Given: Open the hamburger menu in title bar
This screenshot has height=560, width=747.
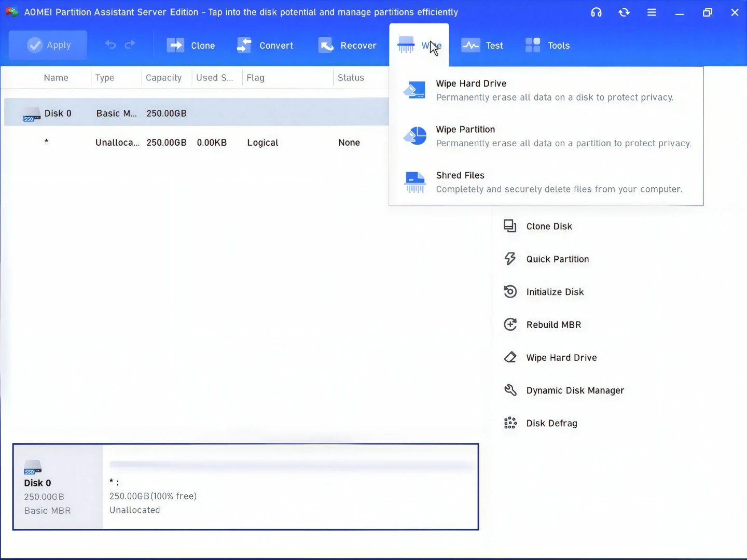Looking at the screenshot, I should click(652, 12).
